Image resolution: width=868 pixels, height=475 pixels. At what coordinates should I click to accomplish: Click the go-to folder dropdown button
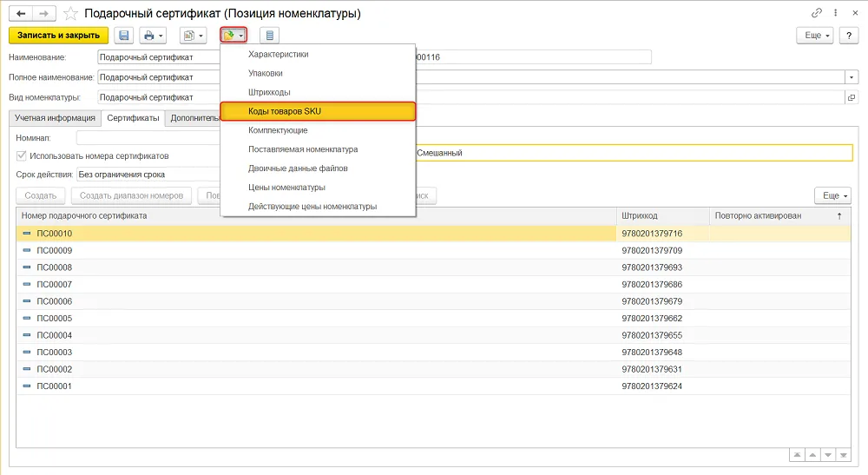233,36
